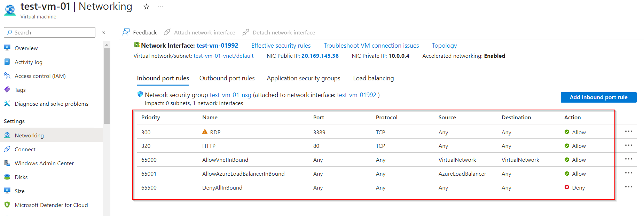Click the network interface card icon

point(137,45)
